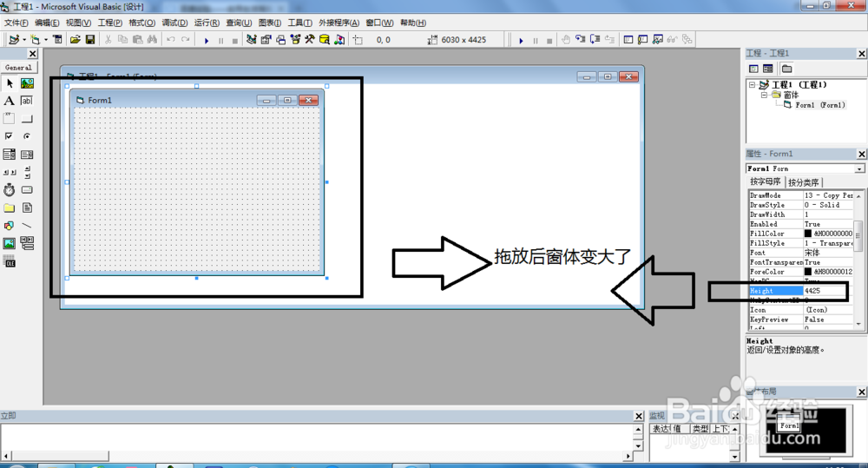Select the OLE container tool
The image size is (868, 468).
pyautogui.click(x=10, y=261)
